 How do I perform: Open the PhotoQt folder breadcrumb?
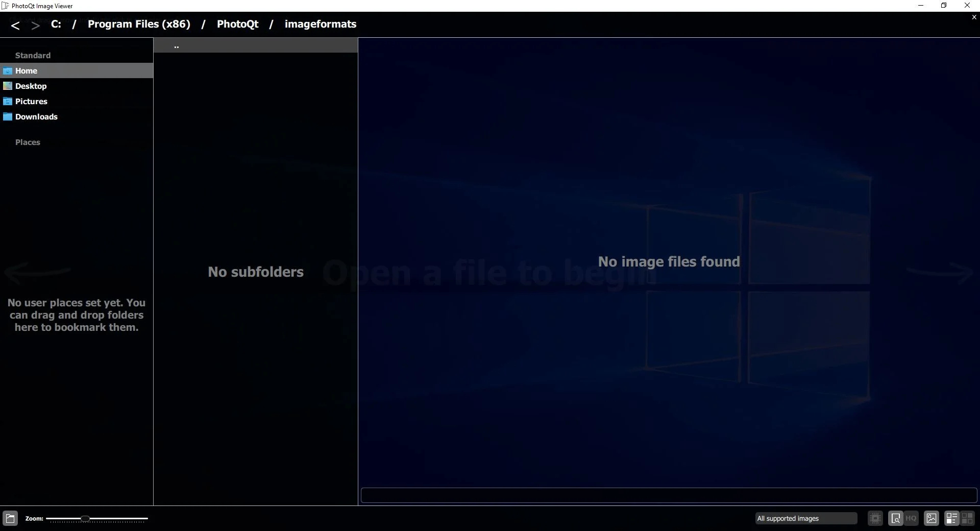coord(237,24)
